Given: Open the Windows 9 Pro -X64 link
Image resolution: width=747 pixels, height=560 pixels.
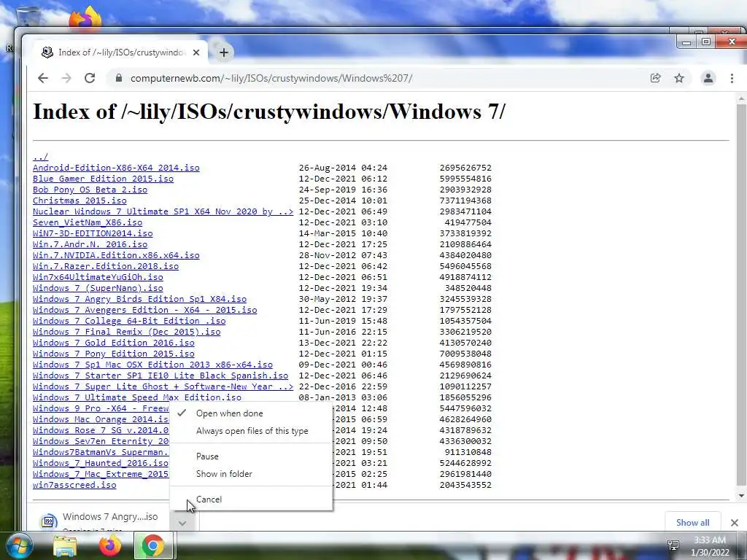Looking at the screenshot, I should 101,408.
